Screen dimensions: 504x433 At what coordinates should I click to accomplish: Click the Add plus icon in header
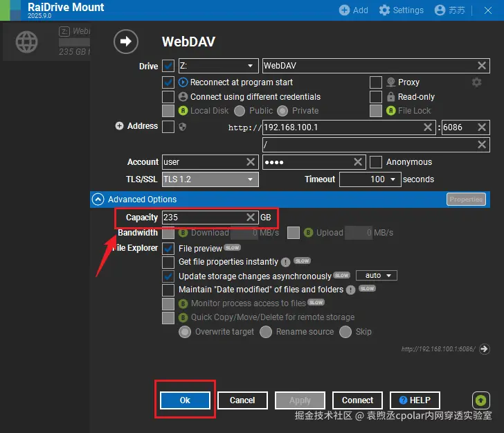[344, 10]
